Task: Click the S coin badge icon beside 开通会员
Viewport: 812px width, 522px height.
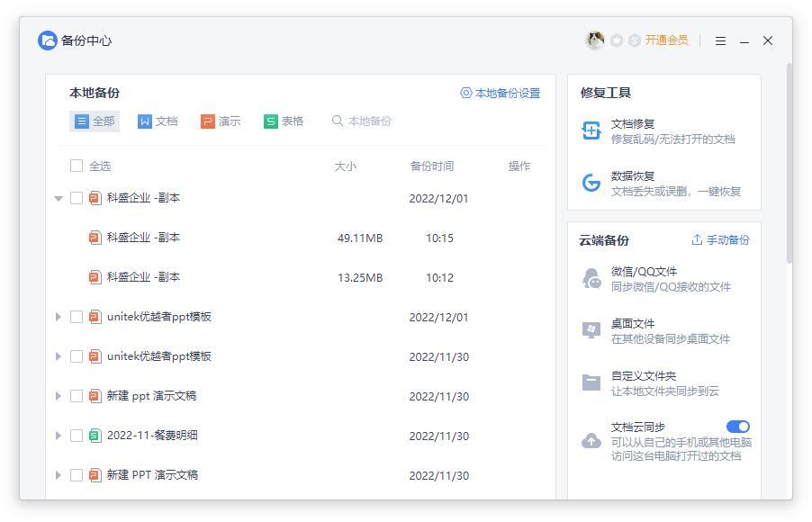Action: click(x=635, y=40)
